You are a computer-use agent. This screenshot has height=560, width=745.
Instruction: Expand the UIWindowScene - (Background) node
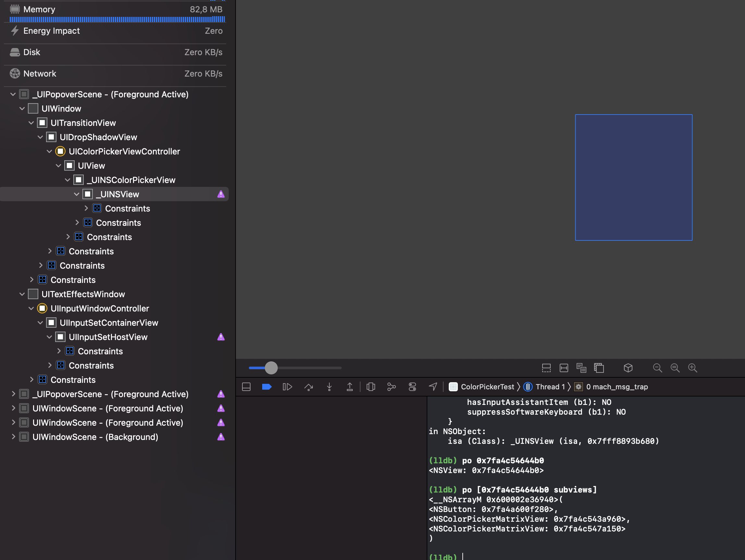pos(13,437)
